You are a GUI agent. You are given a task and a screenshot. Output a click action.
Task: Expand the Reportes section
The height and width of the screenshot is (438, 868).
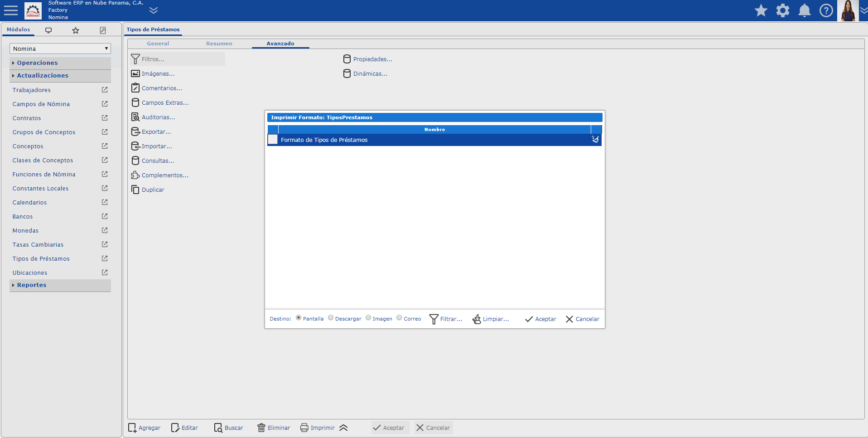point(60,285)
